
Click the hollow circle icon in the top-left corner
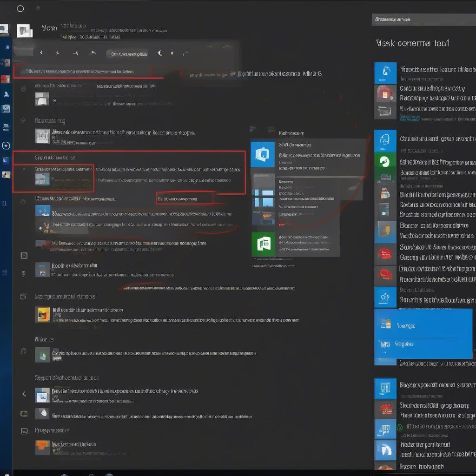pyautogui.click(x=20, y=8)
